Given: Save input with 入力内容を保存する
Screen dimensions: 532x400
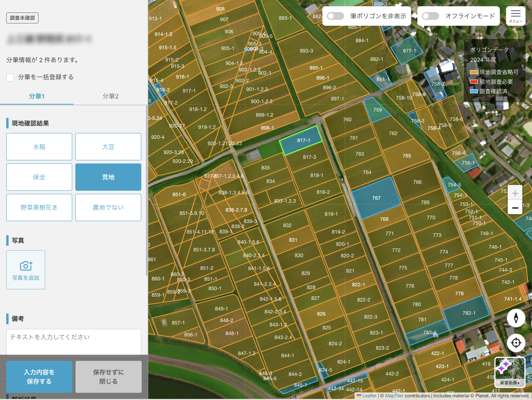Looking at the screenshot, I should coord(39,377).
